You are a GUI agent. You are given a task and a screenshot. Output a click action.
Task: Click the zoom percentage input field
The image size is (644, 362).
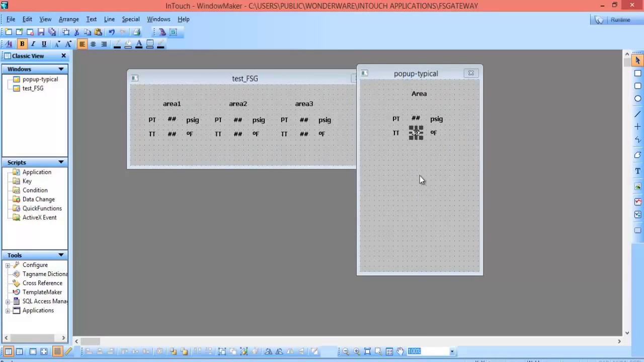428,351
